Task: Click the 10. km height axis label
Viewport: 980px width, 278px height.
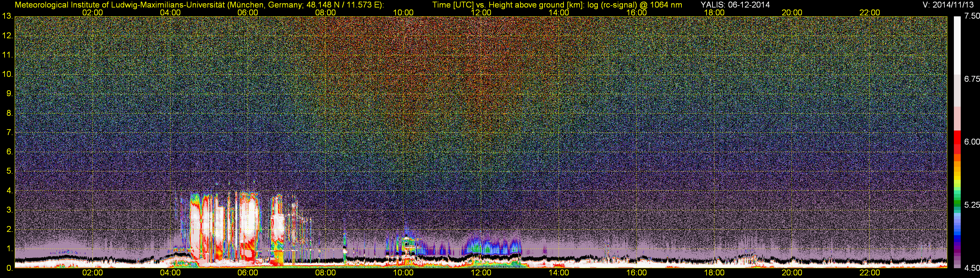Action: point(7,74)
